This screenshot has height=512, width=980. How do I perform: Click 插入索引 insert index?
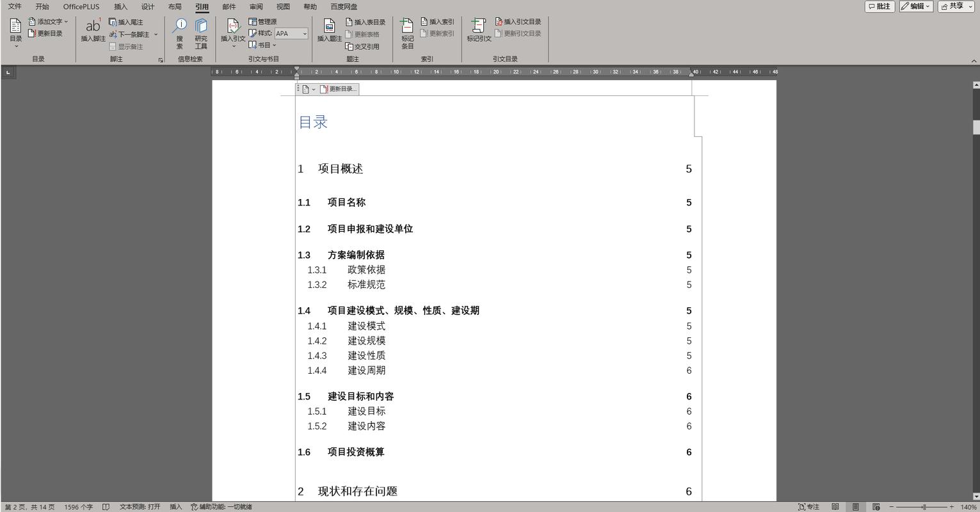(437, 22)
